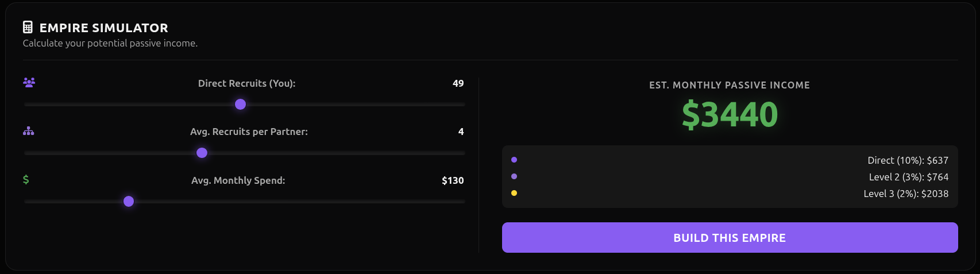
Task: Click the Avg. Monthly Spend slider handle
Action: tap(129, 201)
